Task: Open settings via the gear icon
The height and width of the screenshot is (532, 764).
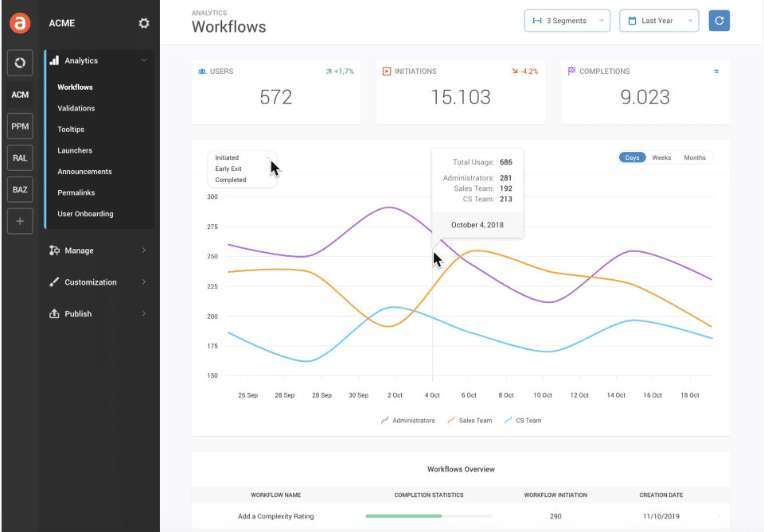Action: click(144, 23)
